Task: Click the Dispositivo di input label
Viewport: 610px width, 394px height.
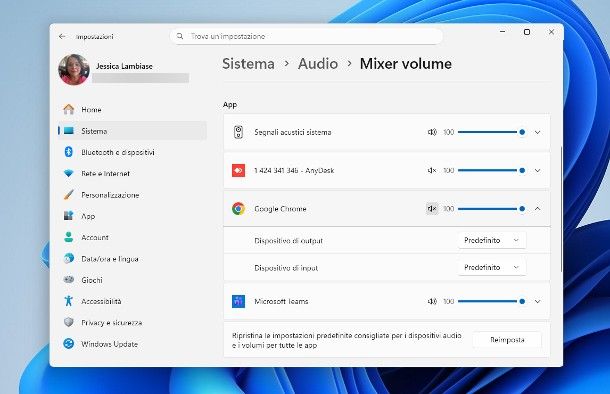Action: pos(286,268)
